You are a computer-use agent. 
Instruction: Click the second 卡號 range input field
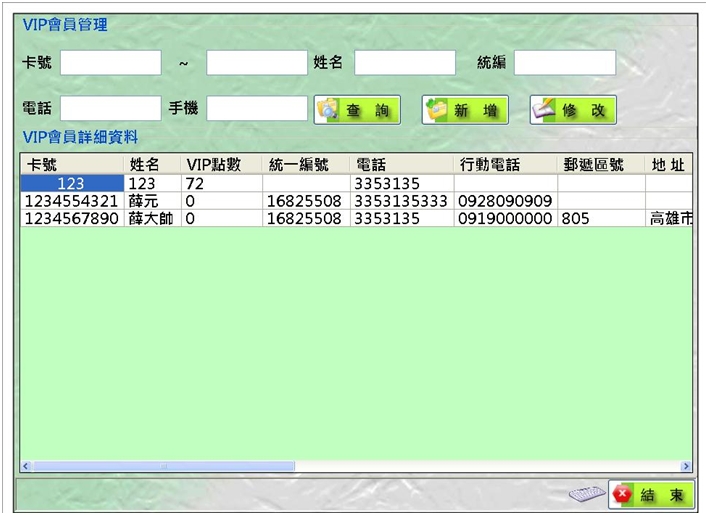(x=256, y=63)
